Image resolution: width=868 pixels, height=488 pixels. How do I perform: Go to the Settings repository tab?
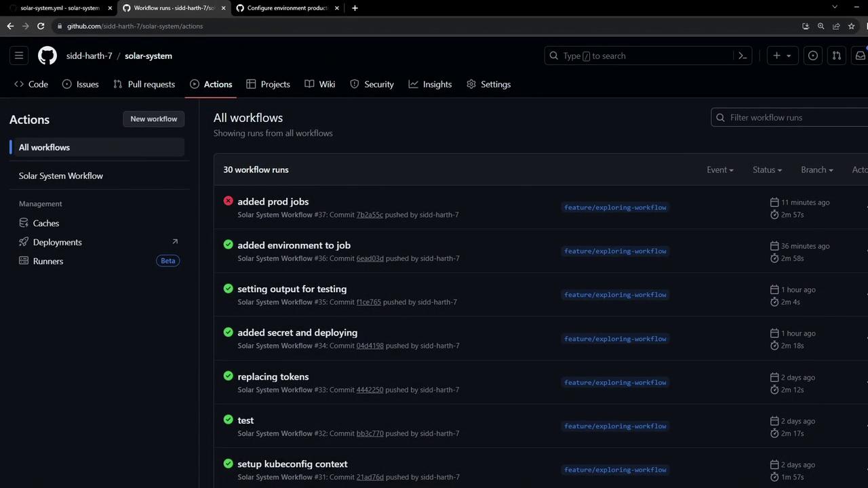488,84
